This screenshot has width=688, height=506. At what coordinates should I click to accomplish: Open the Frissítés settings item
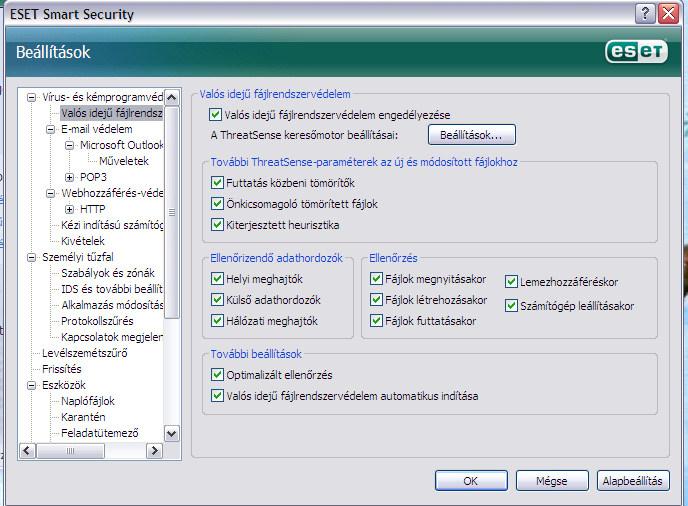[x=62, y=369]
